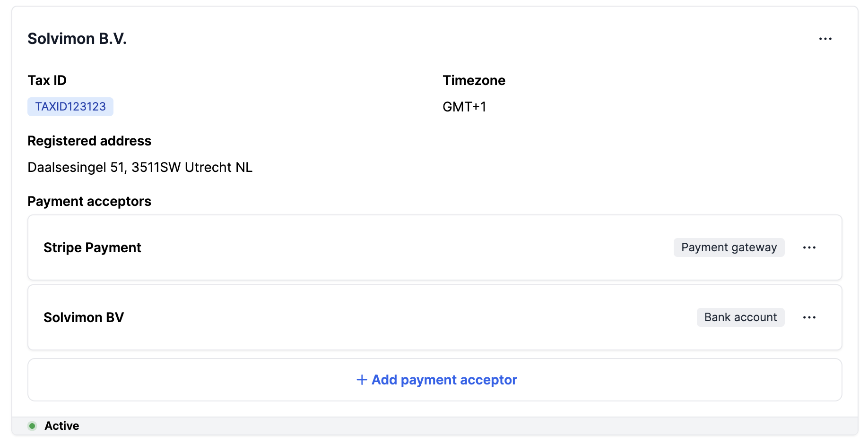The image size is (868, 443).
Task: Click the Solvimon B.V. entity title
Action: click(77, 39)
